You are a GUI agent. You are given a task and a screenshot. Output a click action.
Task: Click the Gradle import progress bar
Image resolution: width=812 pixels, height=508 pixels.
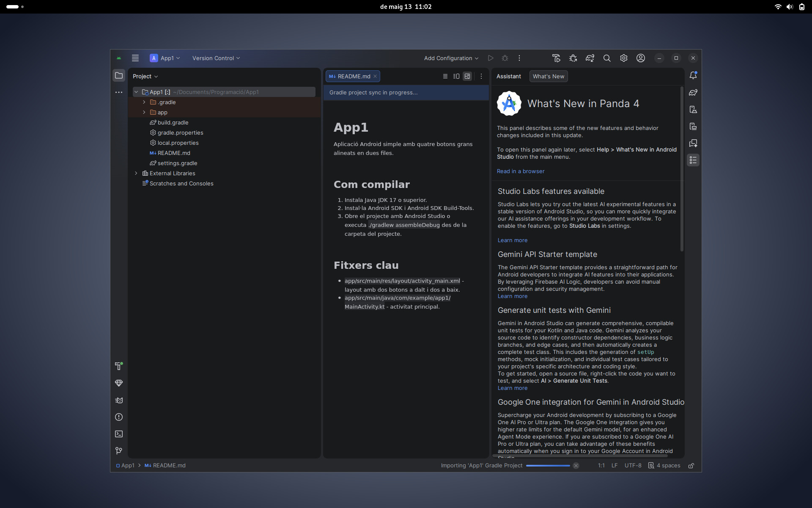tap(548, 466)
